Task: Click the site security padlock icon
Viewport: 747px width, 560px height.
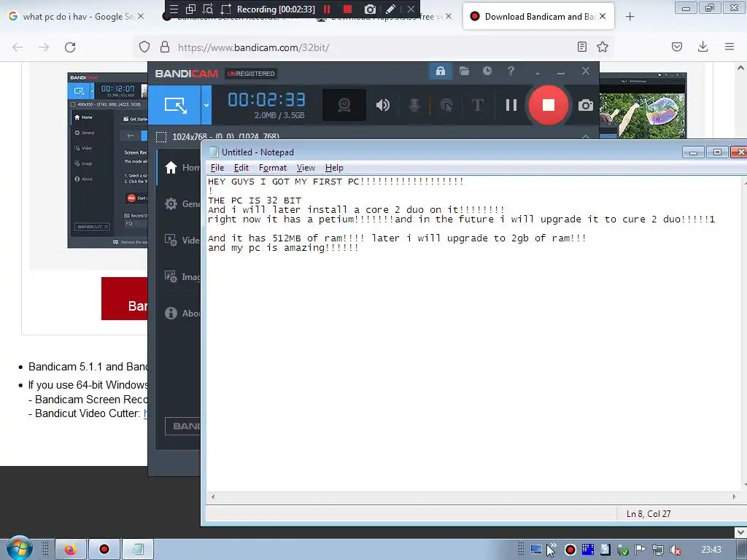Action: 165,47
